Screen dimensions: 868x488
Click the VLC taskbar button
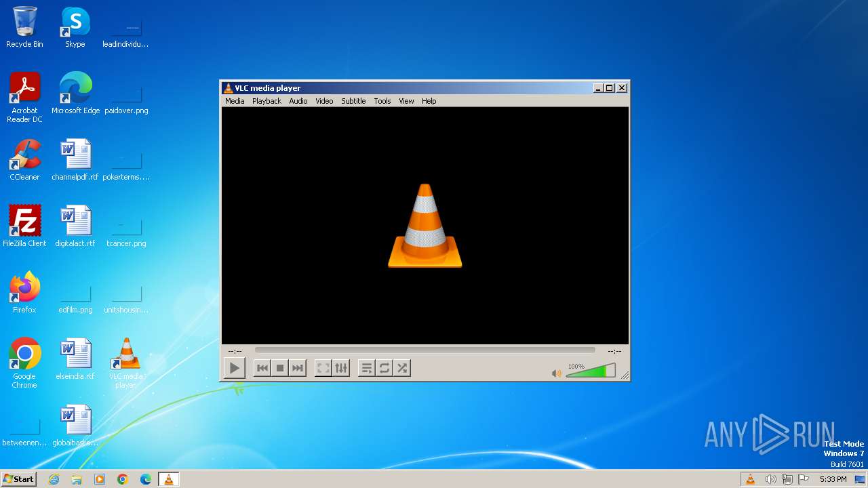tap(169, 479)
